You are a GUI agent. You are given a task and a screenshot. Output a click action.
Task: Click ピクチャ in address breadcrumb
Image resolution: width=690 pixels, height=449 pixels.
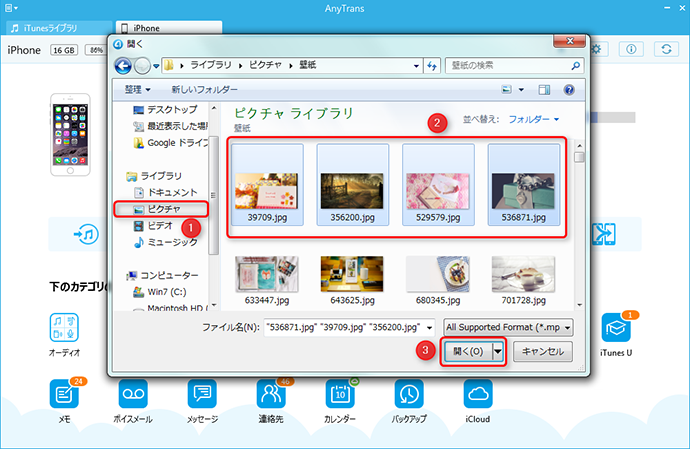pos(265,65)
